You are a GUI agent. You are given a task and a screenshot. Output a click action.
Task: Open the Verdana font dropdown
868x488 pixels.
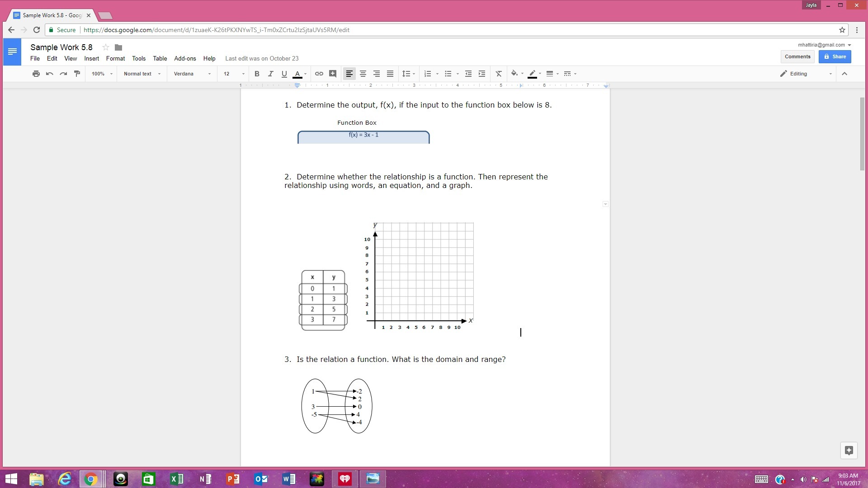[x=192, y=74]
